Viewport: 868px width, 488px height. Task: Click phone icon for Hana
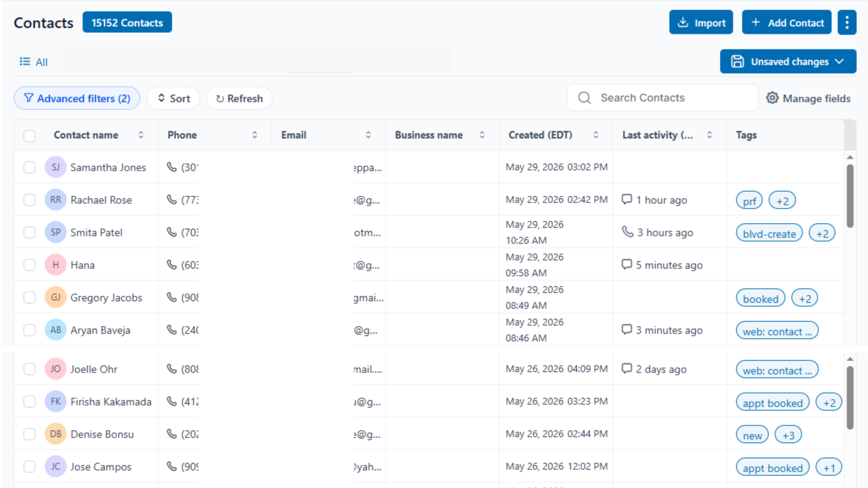coord(172,265)
